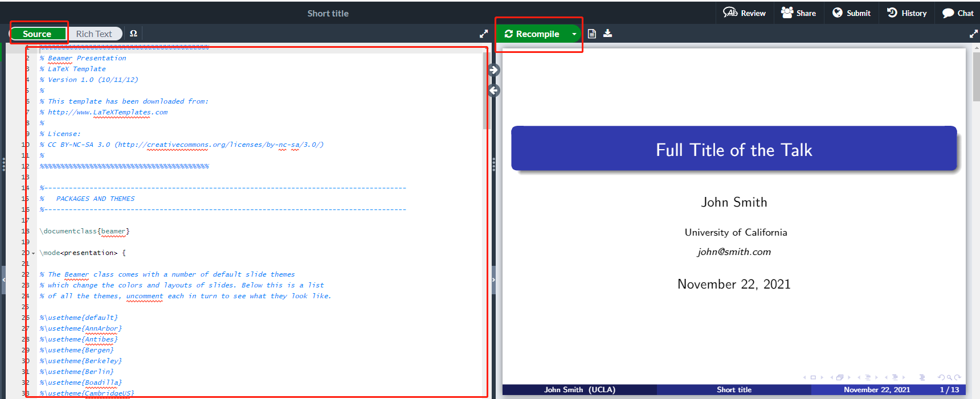Collapse code fold at line 20
Viewport: 980px width, 399px height.
[x=33, y=253]
